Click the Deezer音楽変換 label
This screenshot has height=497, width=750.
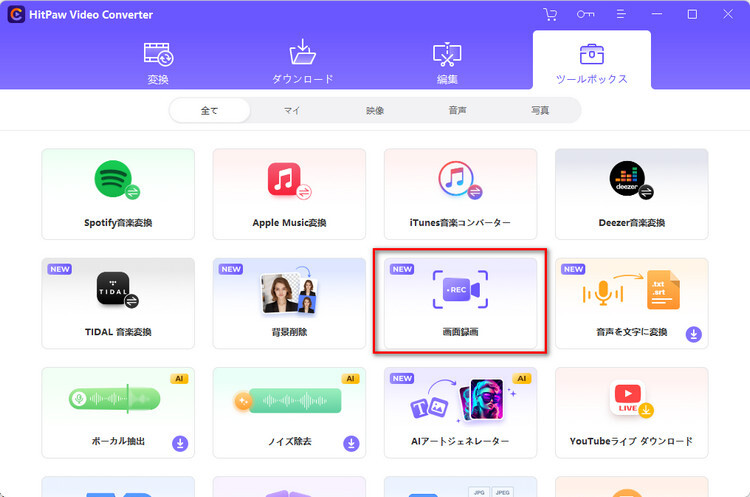(631, 222)
